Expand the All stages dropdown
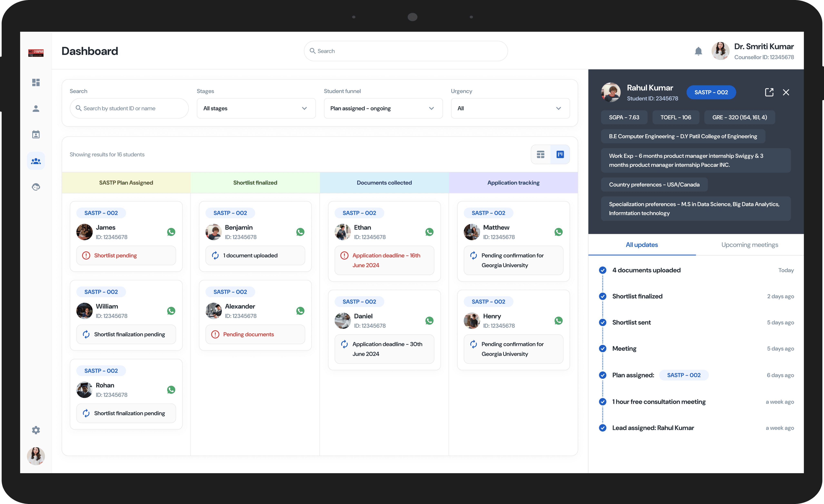Image resolution: width=824 pixels, height=504 pixels. point(256,108)
